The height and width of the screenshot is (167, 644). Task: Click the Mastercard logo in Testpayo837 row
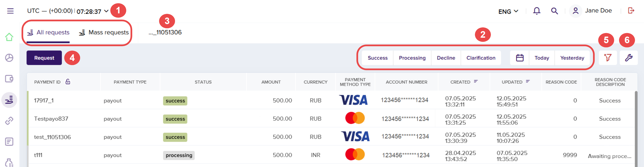[355, 118]
